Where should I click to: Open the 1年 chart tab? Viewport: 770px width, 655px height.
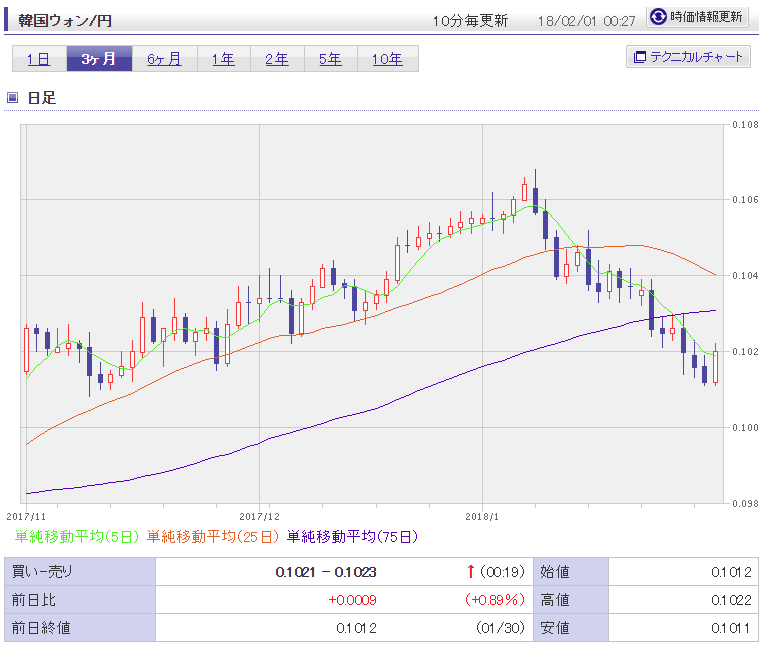(223, 59)
